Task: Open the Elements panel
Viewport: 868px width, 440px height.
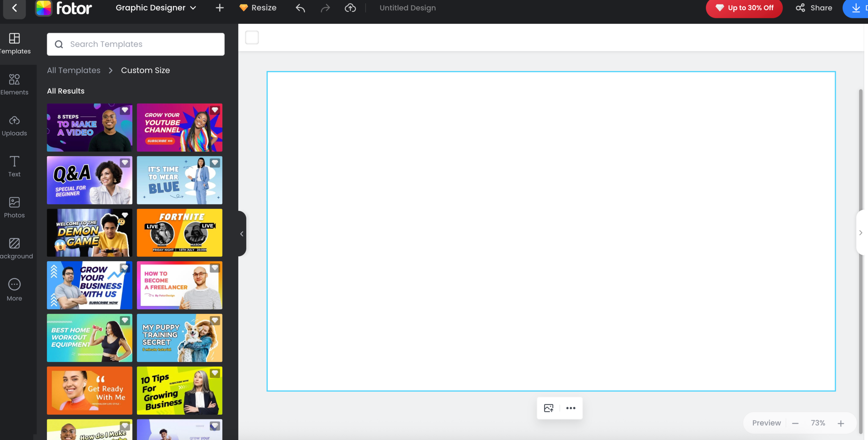Action: click(x=14, y=85)
